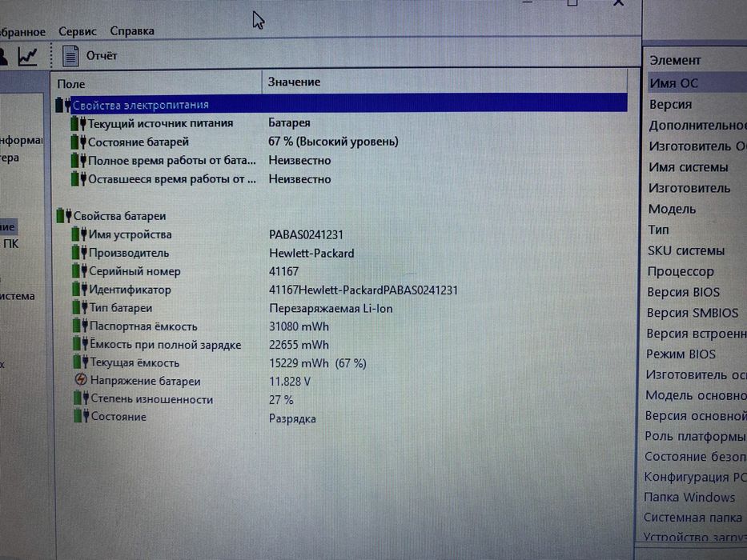This screenshot has height=560, width=747.
Task: Click the value Перезаряжаемая Li-Ion
Action: (331, 309)
